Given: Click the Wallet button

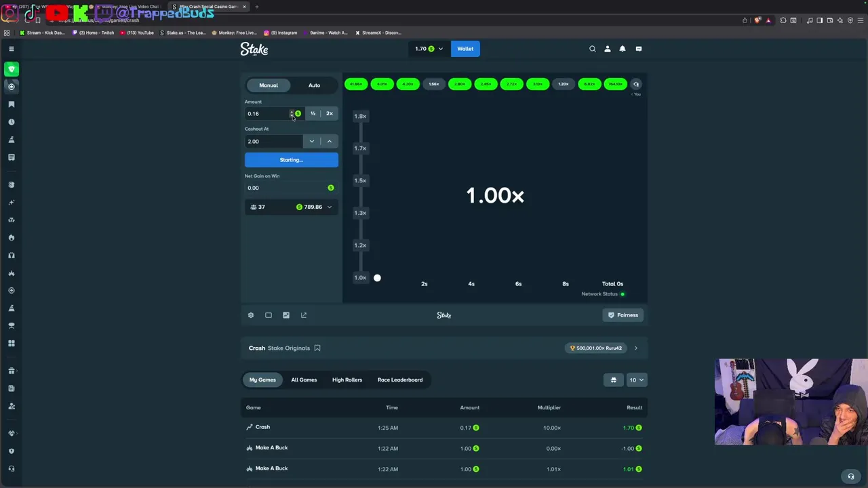Looking at the screenshot, I should tap(465, 49).
